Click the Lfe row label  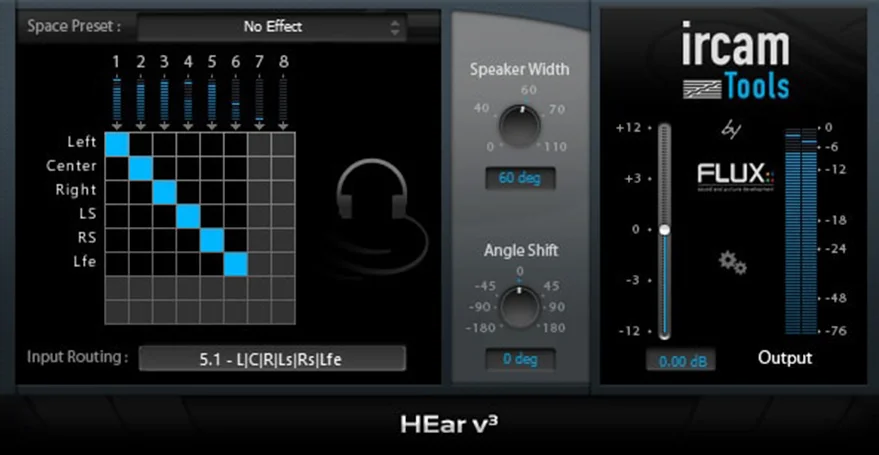click(x=85, y=262)
